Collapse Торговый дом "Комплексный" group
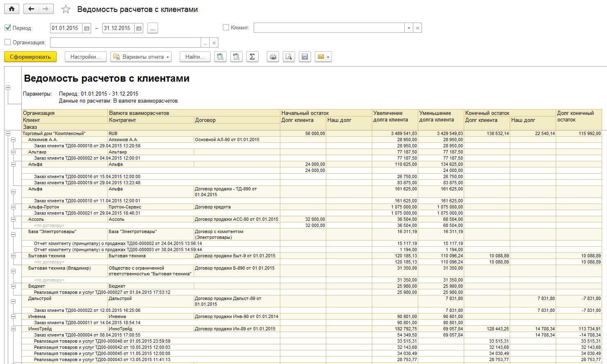The width and height of the screenshot is (607, 364). pos(8,133)
